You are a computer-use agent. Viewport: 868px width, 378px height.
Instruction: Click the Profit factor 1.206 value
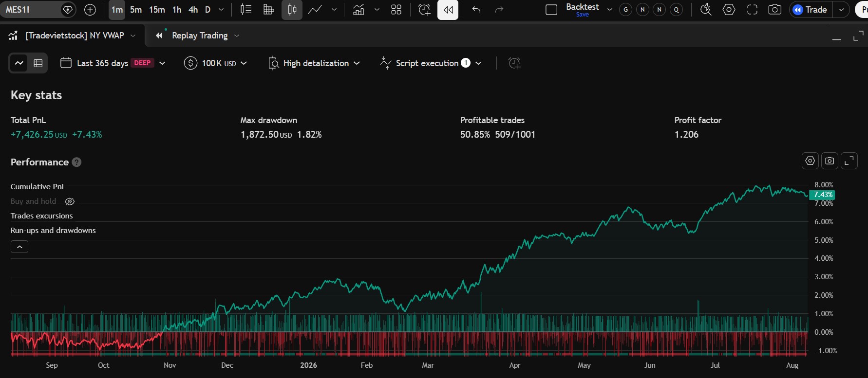coord(686,134)
